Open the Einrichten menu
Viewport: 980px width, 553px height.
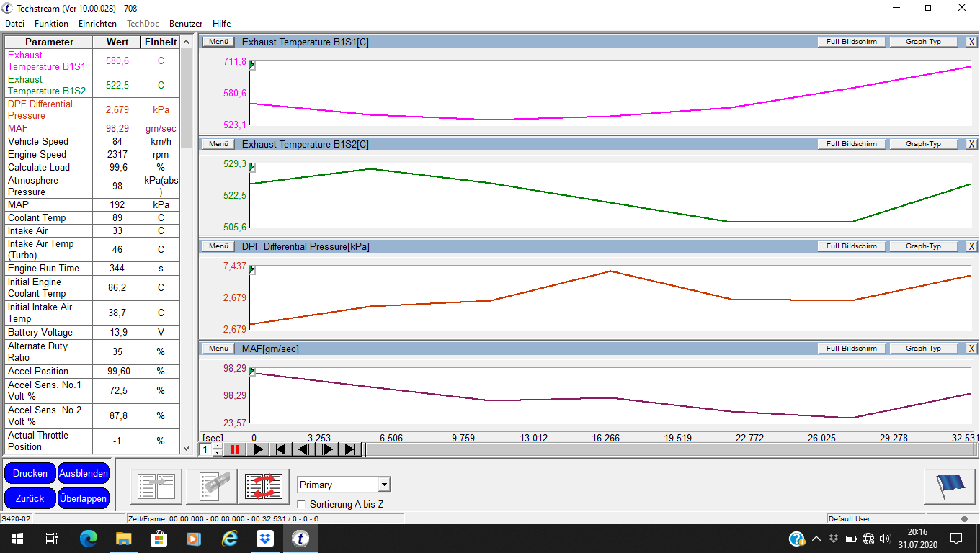point(97,24)
